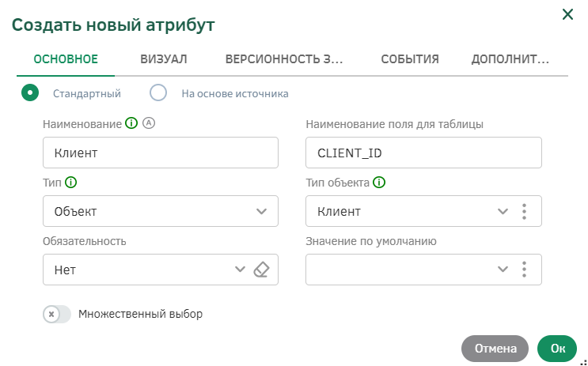588x366 pixels.
Task: Click the Наименование поля для таблицы label
Action: click(394, 124)
